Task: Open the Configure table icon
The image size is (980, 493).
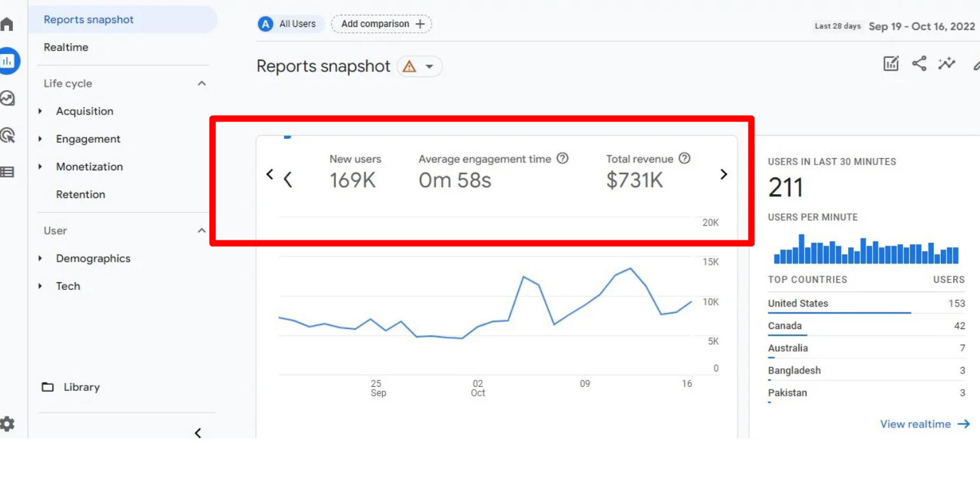Action: tap(7, 172)
